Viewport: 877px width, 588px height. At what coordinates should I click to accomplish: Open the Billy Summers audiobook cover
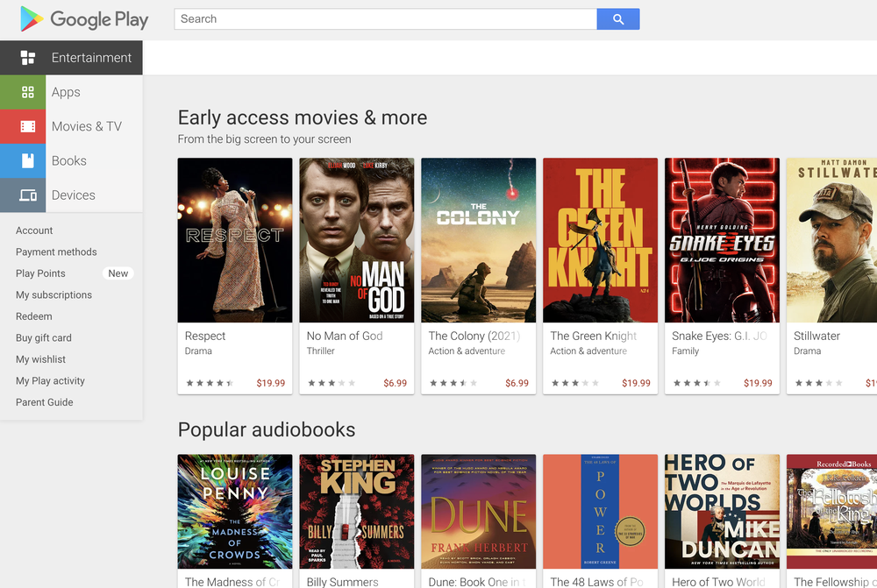pyautogui.click(x=357, y=512)
